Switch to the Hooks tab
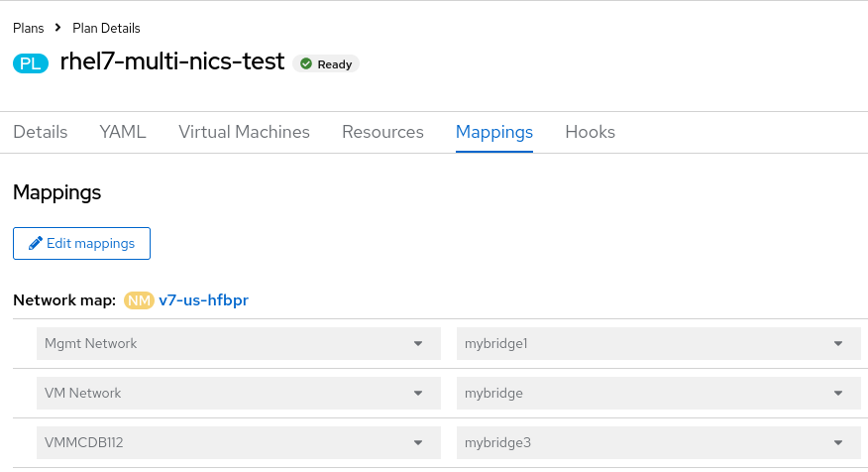This screenshot has width=868, height=472. coord(590,132)
